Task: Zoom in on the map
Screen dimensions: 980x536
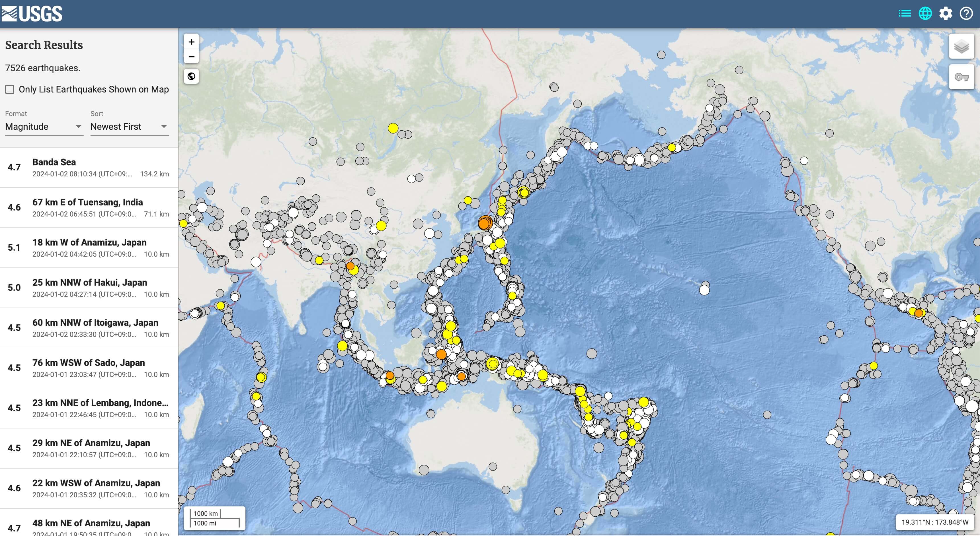Action: point(191,42)
